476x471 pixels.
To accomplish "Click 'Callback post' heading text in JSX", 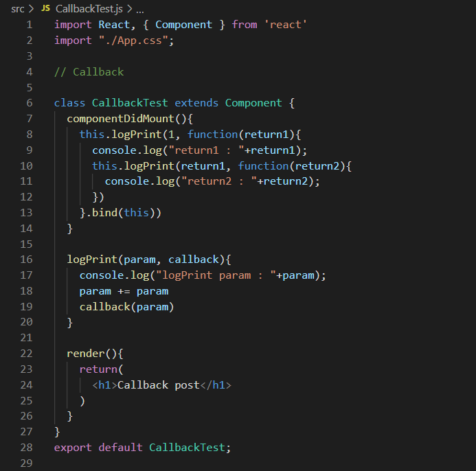I will click(159, 385).
